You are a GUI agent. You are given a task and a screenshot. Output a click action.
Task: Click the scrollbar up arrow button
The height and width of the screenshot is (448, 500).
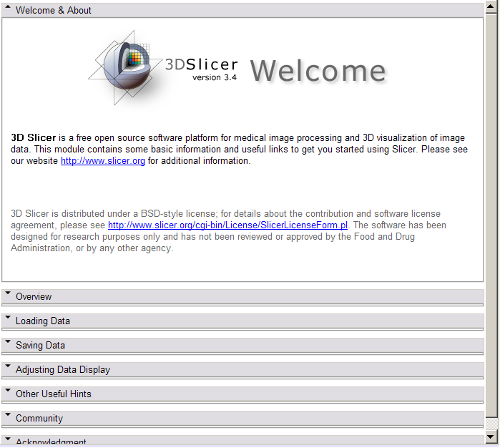[x=491, y=7]
